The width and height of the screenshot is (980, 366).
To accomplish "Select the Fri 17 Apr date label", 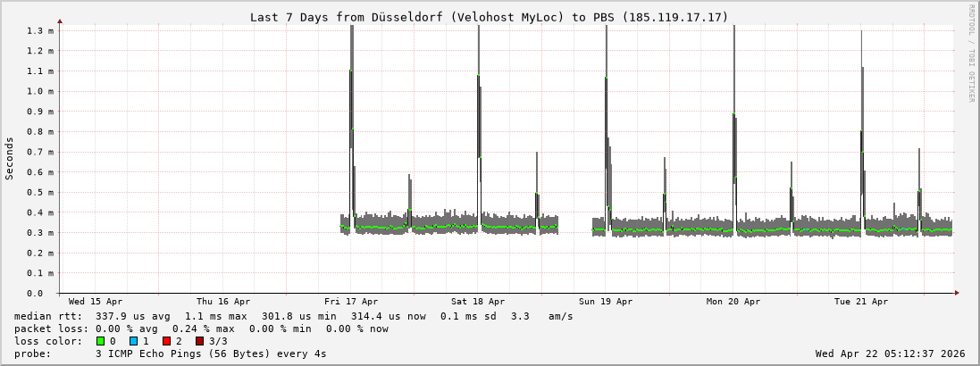I will [x=351, y=302].
